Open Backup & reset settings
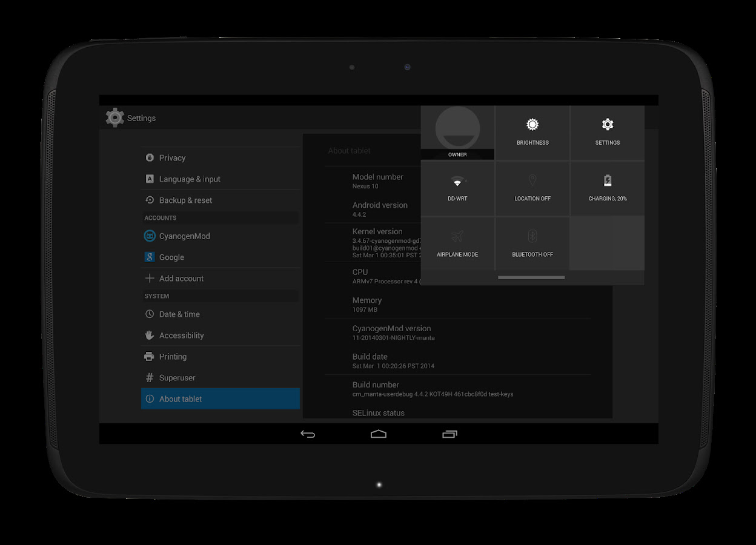Image resolution: width=756 pixels, height=545 pixels. [x=220, y=200]
